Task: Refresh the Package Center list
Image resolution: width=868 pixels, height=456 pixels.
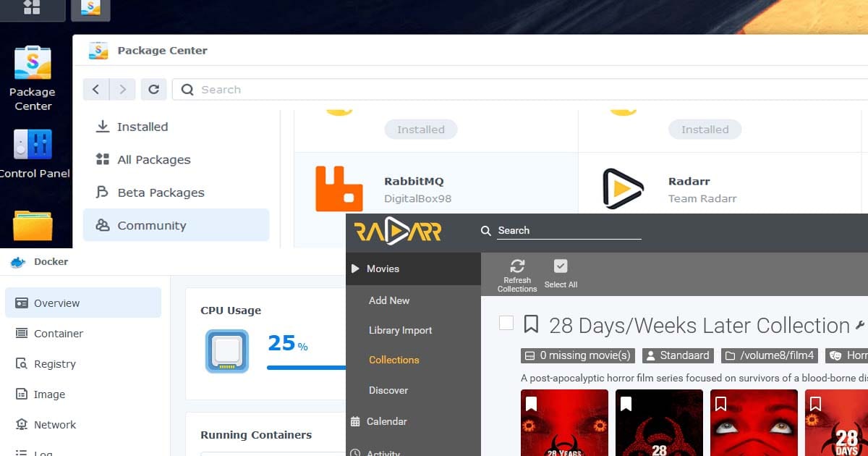Action: point(153,89)
